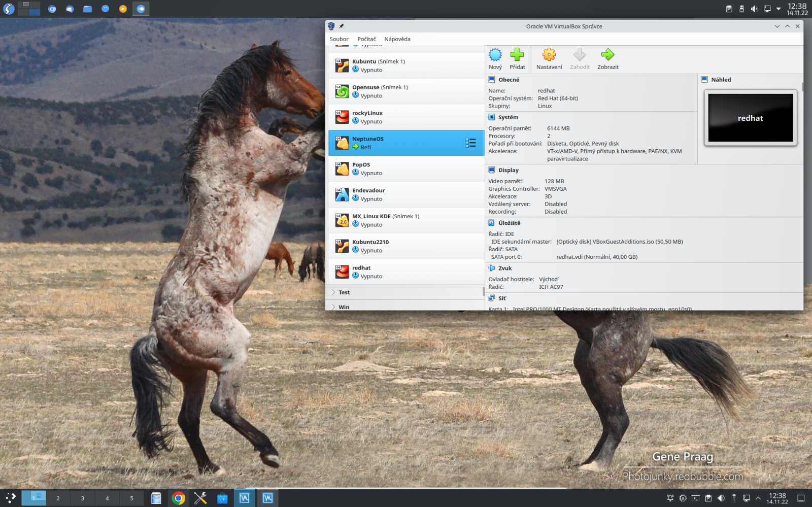The width and height of the screenshot is (812, 507).
Task: Click the bottom tray volume icon
Action: [x=721, y=498]
